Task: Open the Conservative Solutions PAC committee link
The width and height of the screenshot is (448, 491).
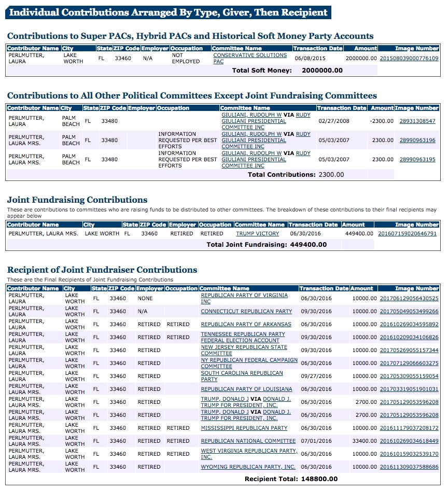Action: coord(250,58)
